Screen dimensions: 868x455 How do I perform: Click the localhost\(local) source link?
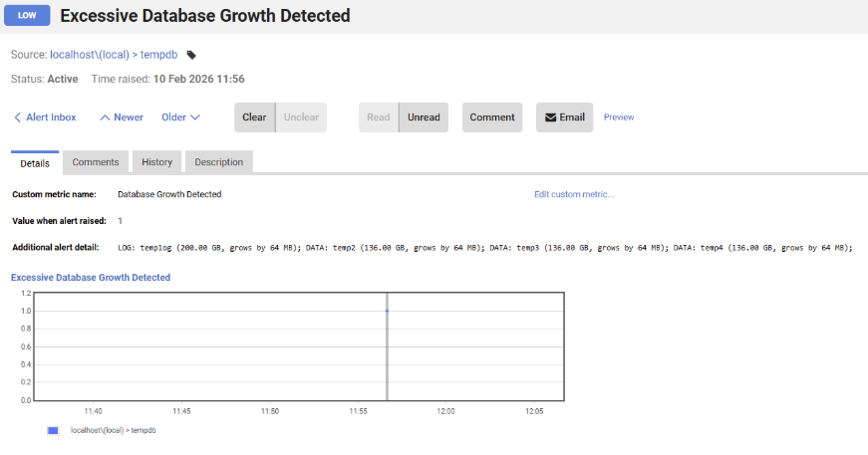click(x=90, y=55)
